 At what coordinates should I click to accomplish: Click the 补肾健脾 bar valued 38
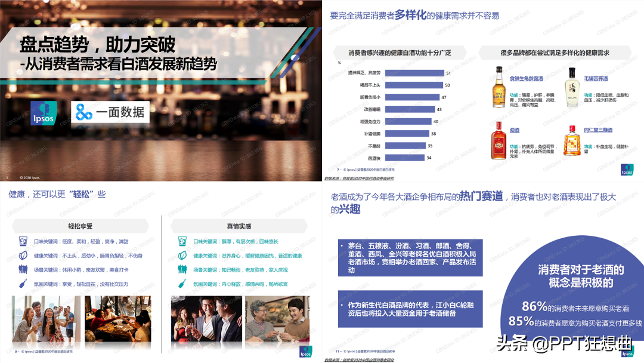pyautogui.click(x=407, y=134)
